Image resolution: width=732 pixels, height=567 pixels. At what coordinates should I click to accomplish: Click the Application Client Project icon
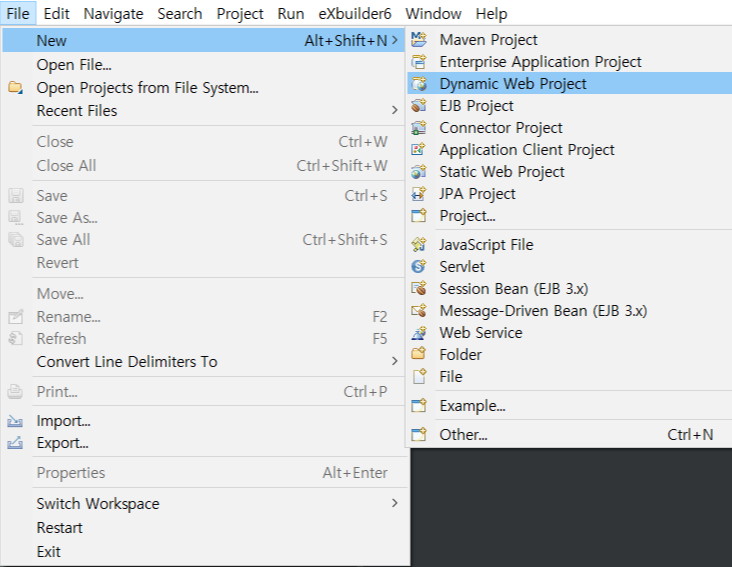pos(419,149)
